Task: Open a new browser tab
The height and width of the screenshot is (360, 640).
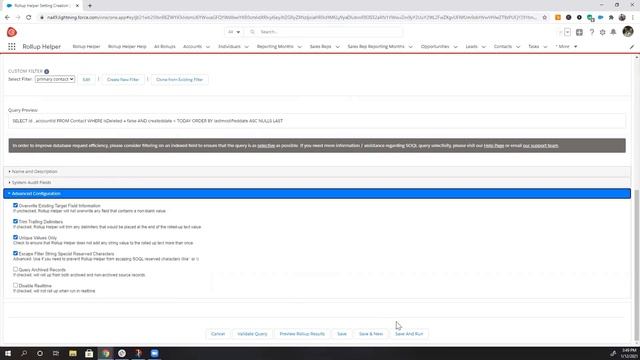Action: [x=90, y=6]
